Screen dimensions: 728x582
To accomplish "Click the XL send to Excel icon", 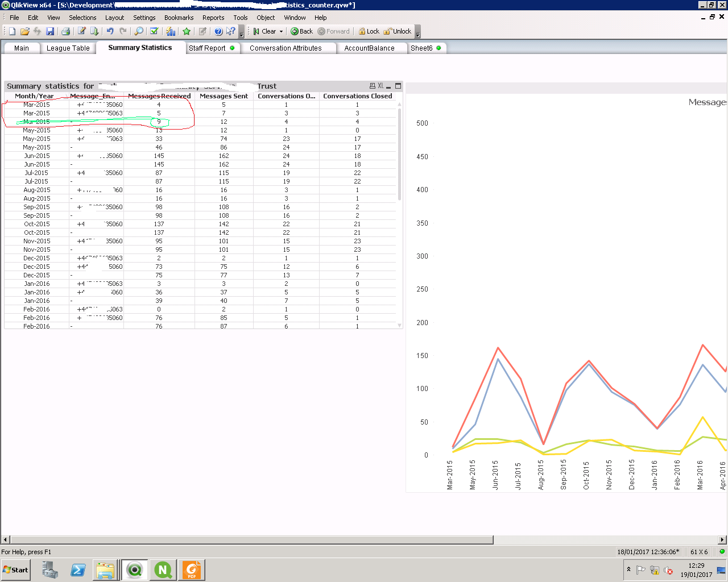I will tap(380, 86).
